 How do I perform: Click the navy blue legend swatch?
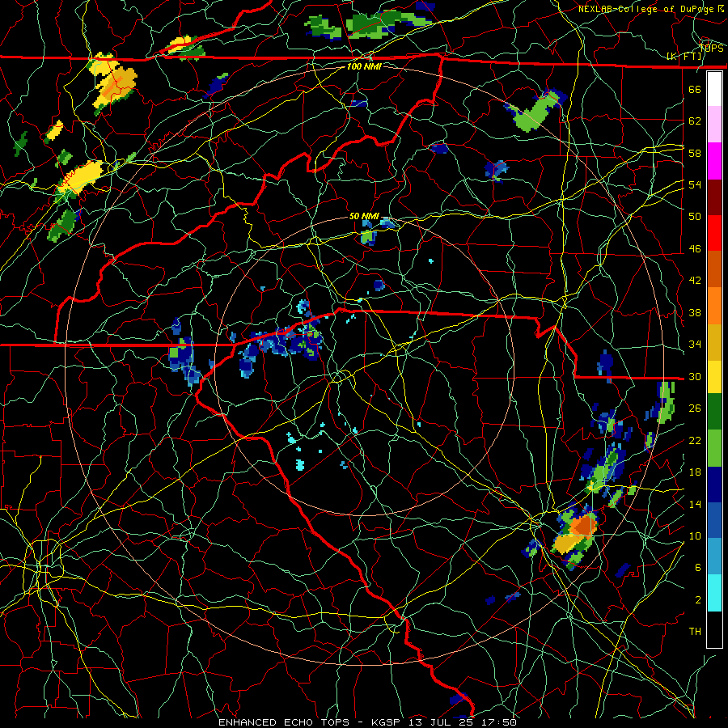714,485
